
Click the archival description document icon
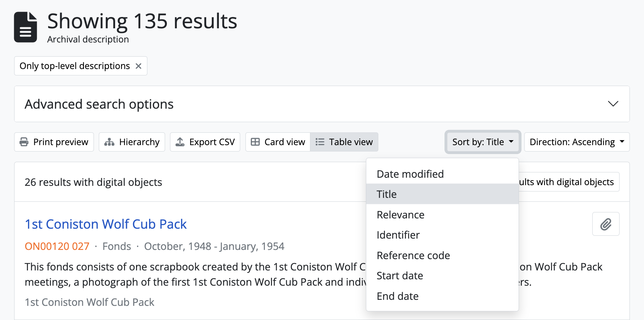[x=26, y=27]
